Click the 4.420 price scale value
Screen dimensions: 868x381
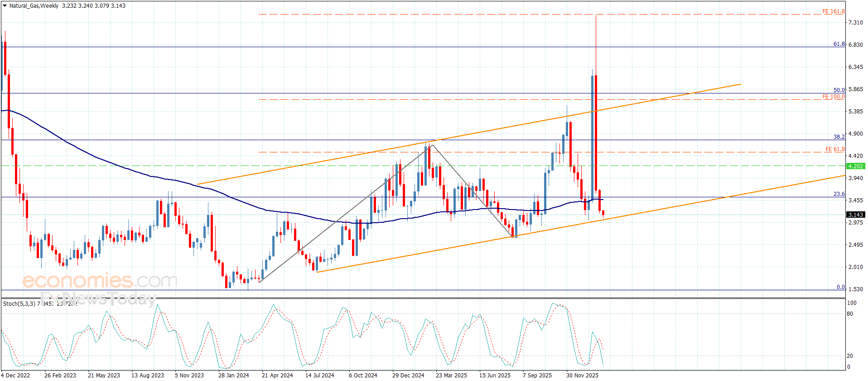[856, 156]
